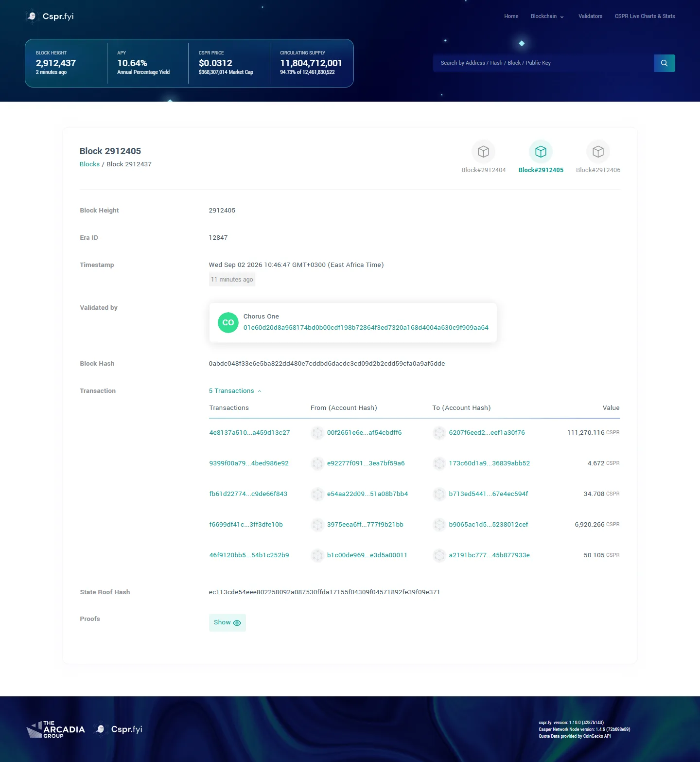This screenshot has height=762, width=700.
Task: Click the current Block#2912405 cube icon
Action: pyautogui.click(x=541, y=152)
